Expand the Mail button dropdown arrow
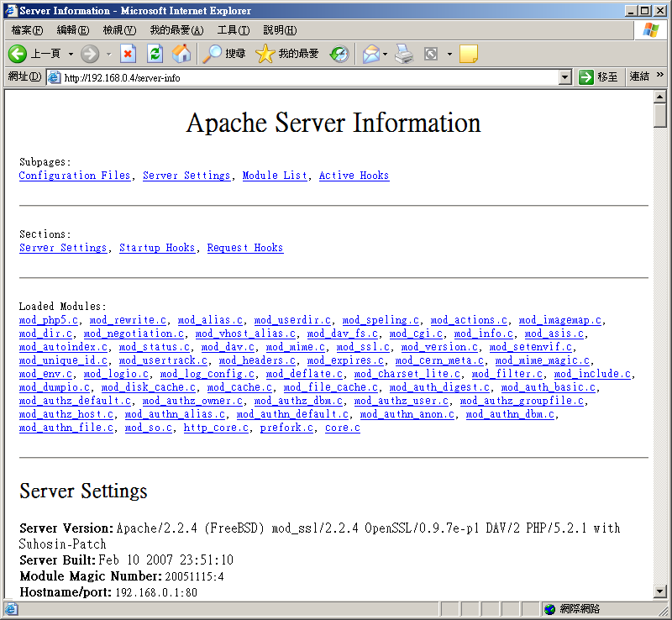672x620 pixels. (x=385, y=54)
